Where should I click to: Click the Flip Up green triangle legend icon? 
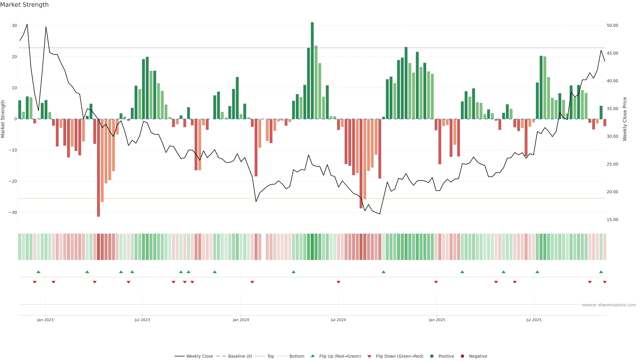click(x=312, y=356)
